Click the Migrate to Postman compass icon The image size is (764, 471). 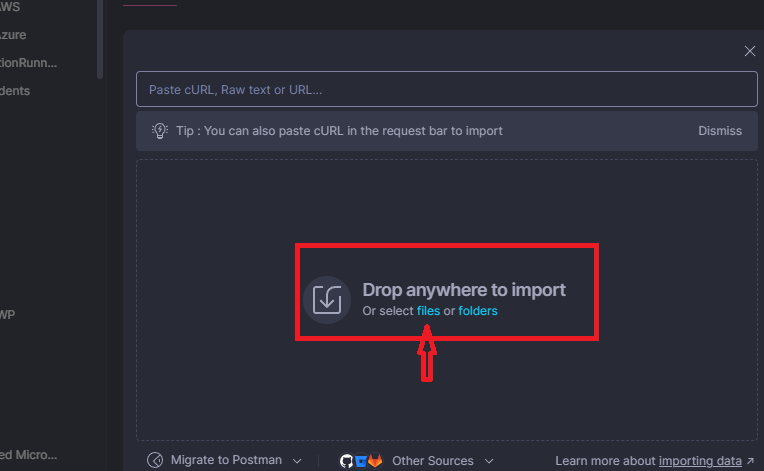pos(155,461)
